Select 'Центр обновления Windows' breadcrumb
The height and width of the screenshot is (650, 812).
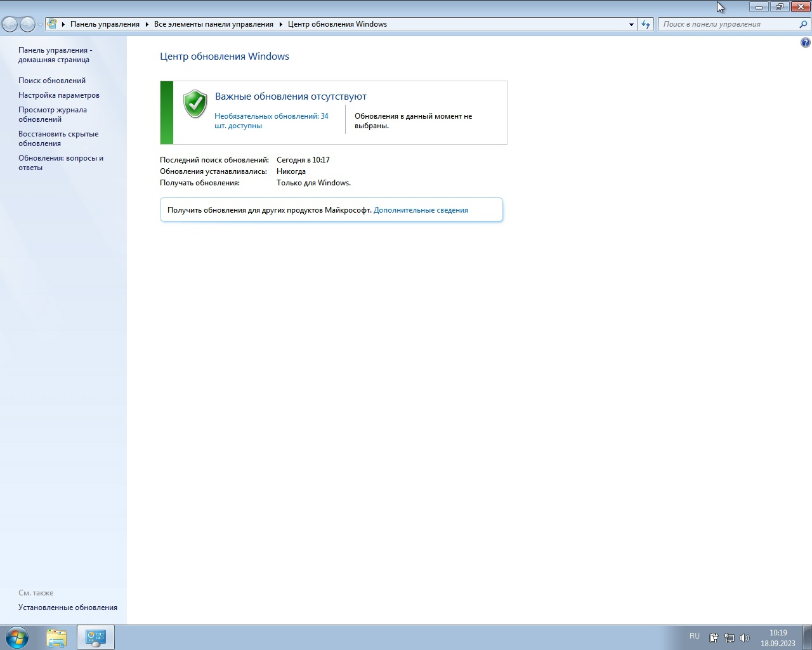[x=337, y=24]
